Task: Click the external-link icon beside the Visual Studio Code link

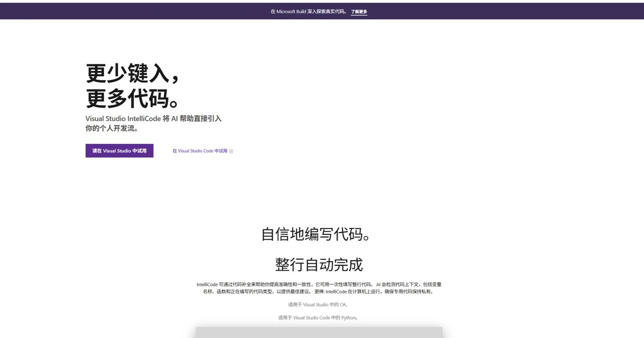Action: pos(231,151)
